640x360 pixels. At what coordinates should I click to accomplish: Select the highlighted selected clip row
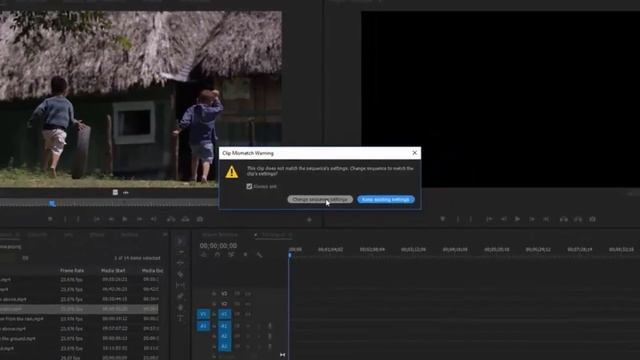click(80, 309)
